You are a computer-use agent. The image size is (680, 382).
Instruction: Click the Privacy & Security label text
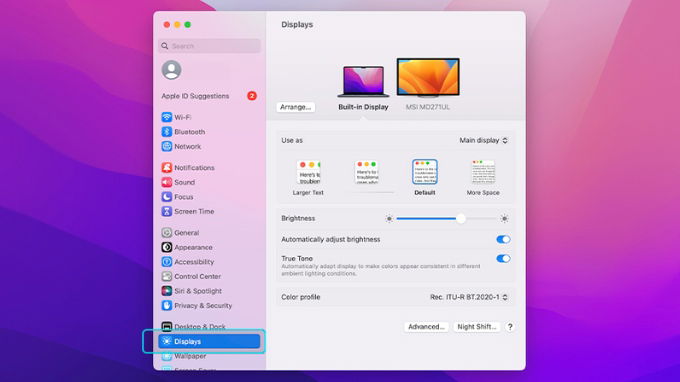tap(203, 306)
